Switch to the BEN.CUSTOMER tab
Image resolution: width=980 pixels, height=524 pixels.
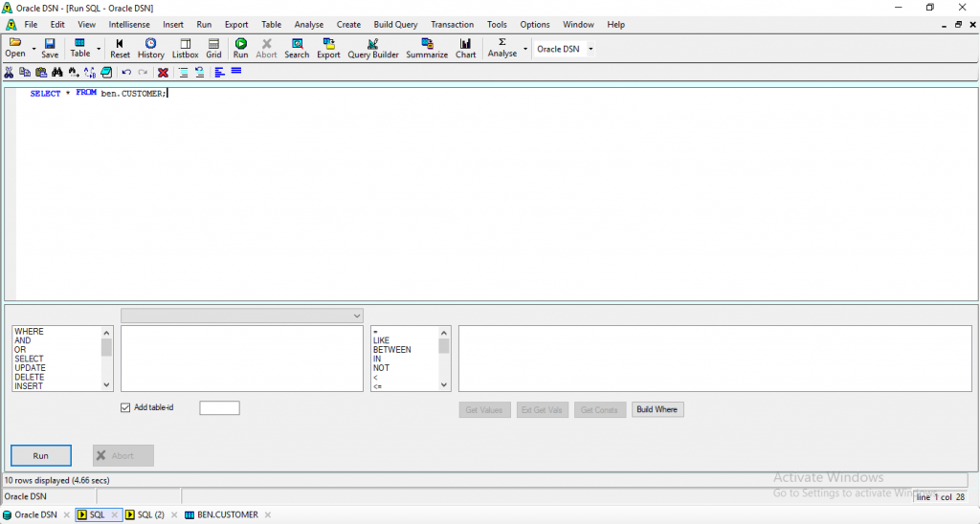click(227, 514)
